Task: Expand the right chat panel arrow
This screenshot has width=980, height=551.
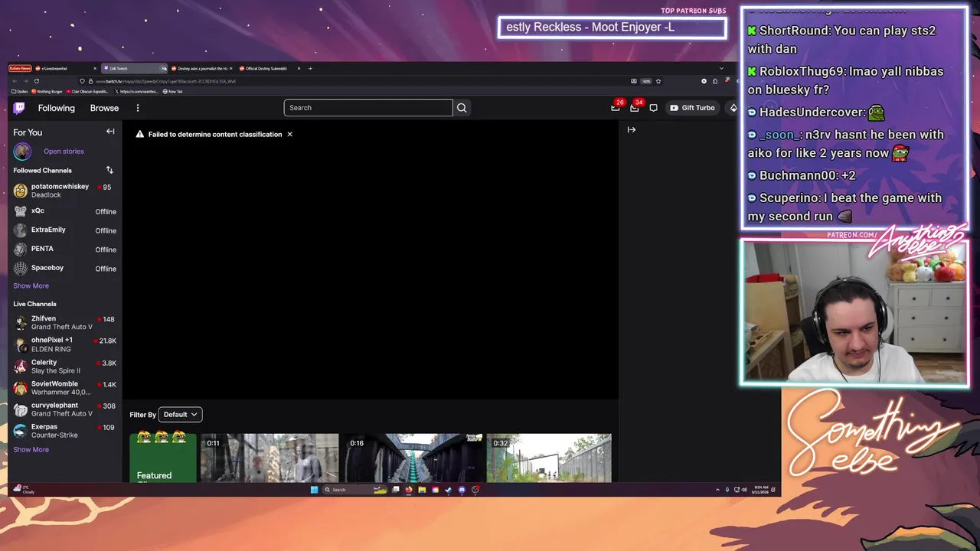Action: [x=632, y=129]
